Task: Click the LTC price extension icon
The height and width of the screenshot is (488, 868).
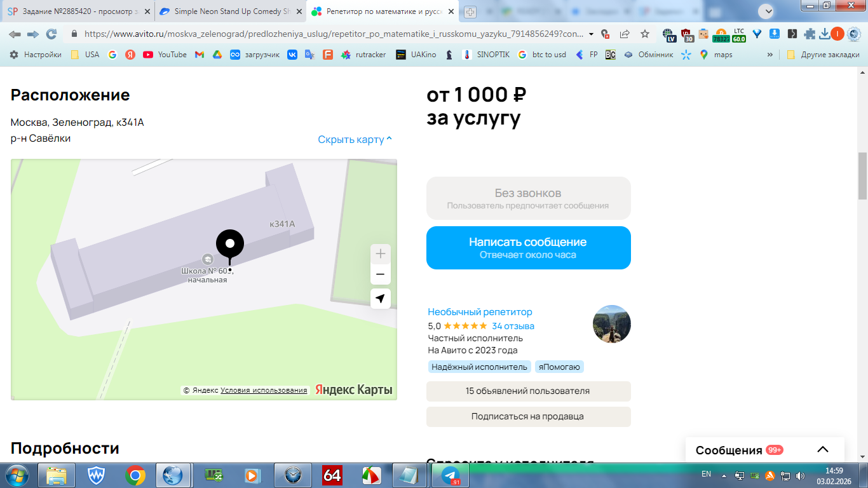Action: [x=739, y=34]
